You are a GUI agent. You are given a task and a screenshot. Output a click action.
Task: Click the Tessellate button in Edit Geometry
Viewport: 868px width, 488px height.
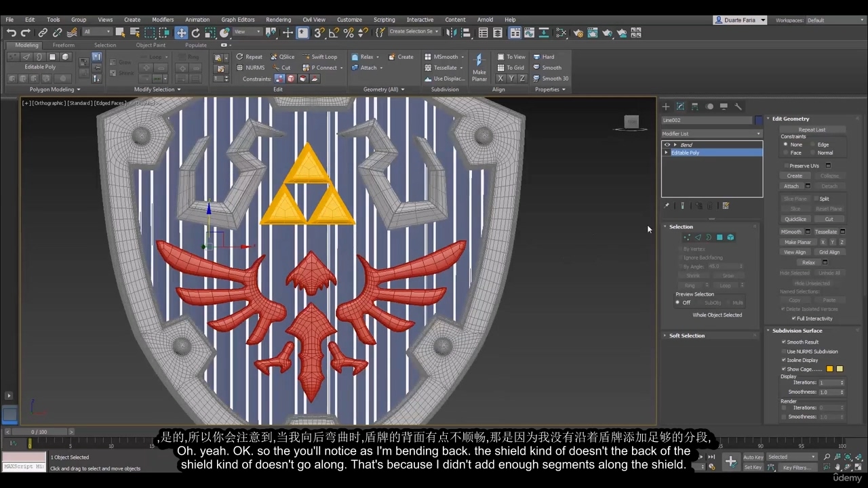825,232
